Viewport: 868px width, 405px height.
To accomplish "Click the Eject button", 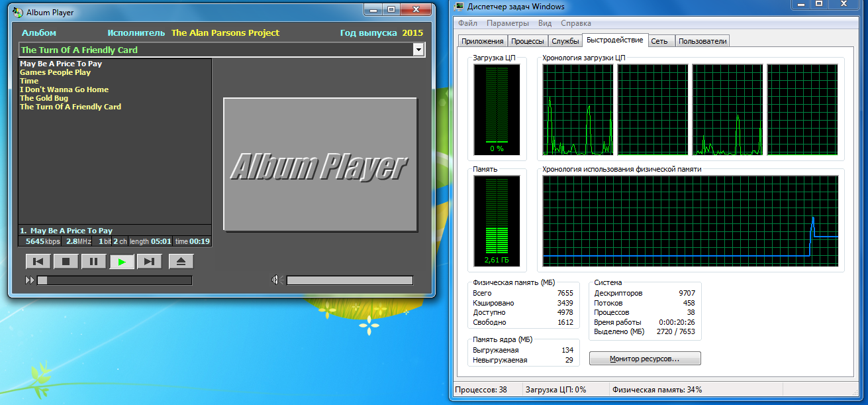I will pos(181,262).
